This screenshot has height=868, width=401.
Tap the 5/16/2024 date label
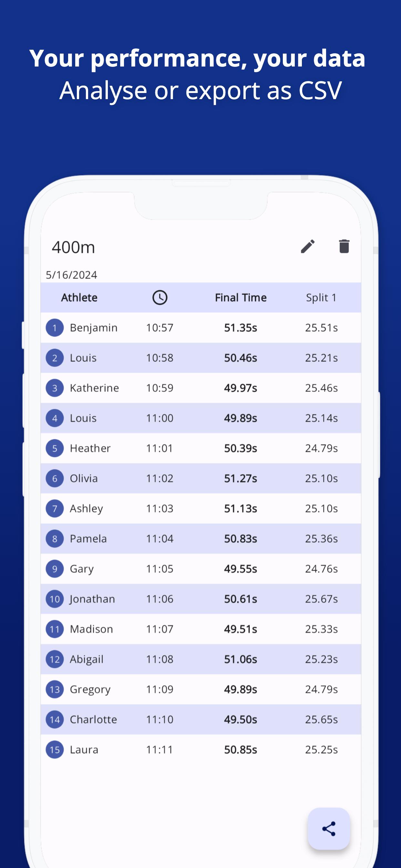click(71, 275)
